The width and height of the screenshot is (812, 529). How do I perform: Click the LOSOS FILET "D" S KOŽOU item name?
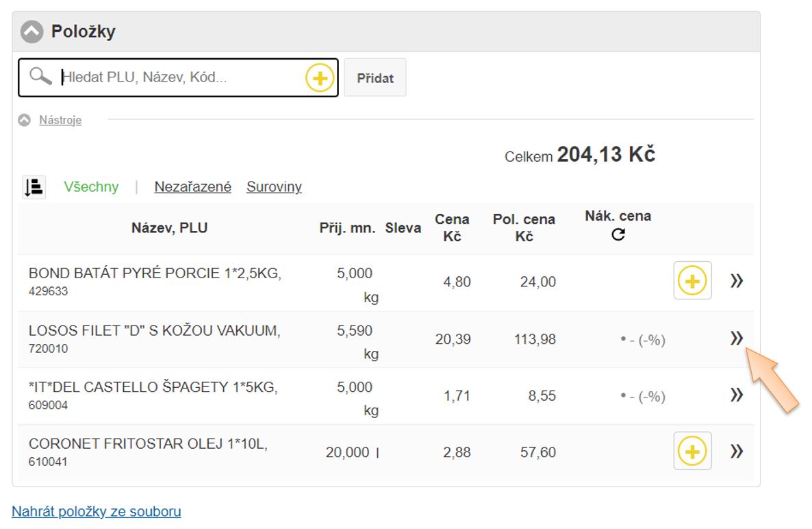154,331
